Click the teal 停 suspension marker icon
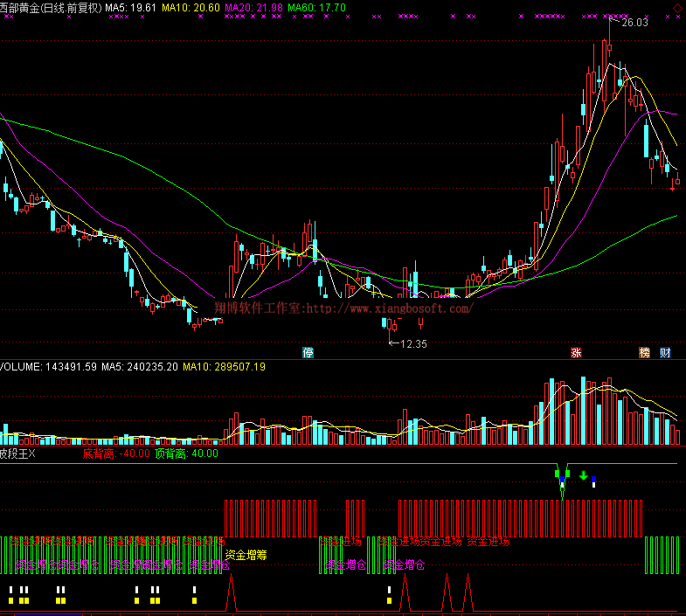Screen dimensions: 686x616 tap(308, 353)
